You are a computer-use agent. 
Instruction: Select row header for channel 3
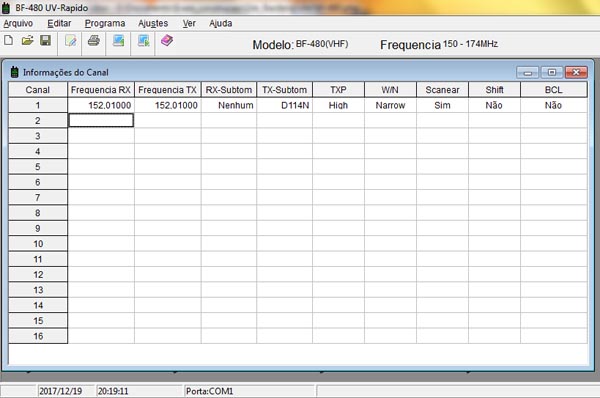(38, 136)
